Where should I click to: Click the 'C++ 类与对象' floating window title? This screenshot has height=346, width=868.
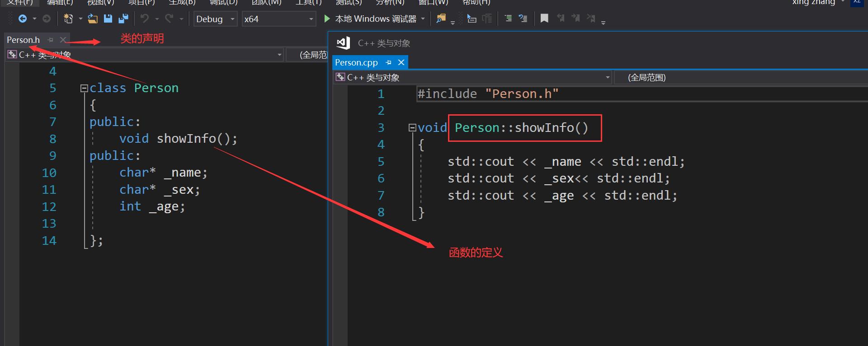click(384, 43)
